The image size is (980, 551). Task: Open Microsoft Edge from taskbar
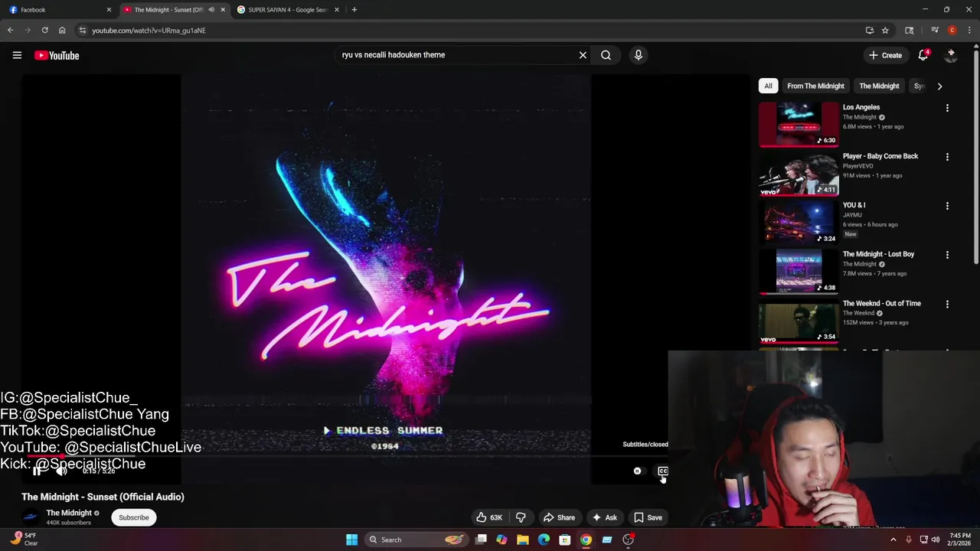point(544,540)
